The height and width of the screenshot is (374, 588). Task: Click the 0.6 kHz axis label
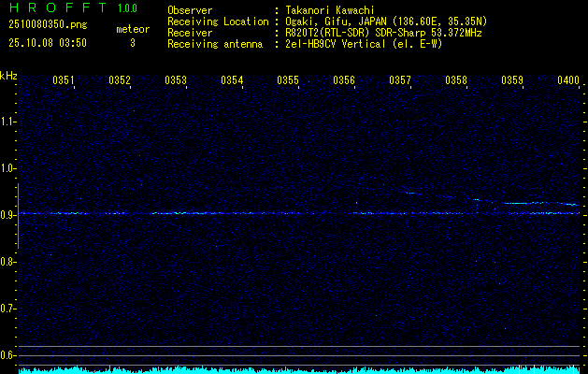(7, 355)
